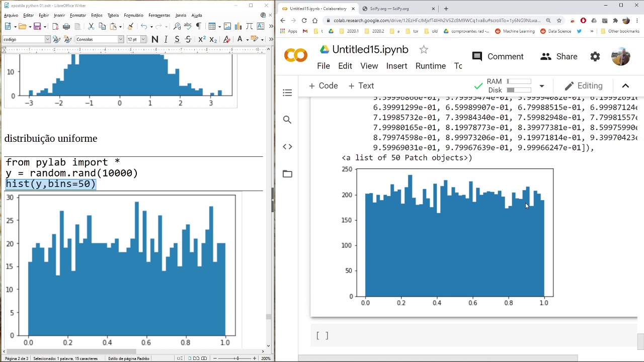The image size is (644, 362).
Task: Open the Insert Table dropdown arrow
Action: [219, 26]
